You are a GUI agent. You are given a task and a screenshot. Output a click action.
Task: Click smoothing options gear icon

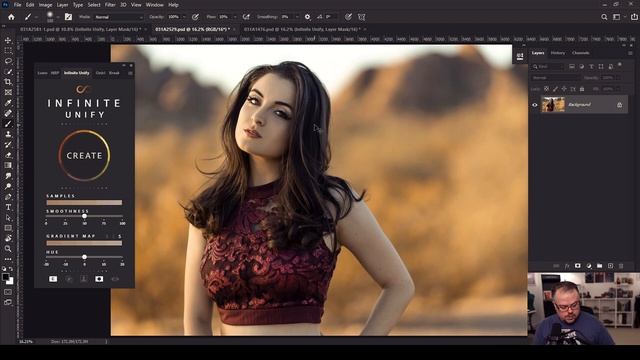pos(307,17)
